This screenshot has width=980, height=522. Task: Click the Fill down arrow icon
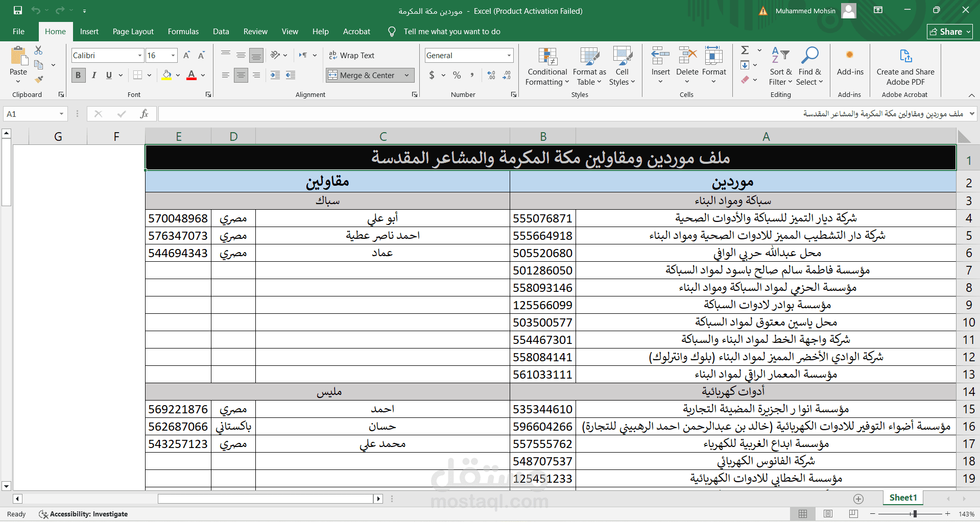pyautogui.click(x=745, y=65)
